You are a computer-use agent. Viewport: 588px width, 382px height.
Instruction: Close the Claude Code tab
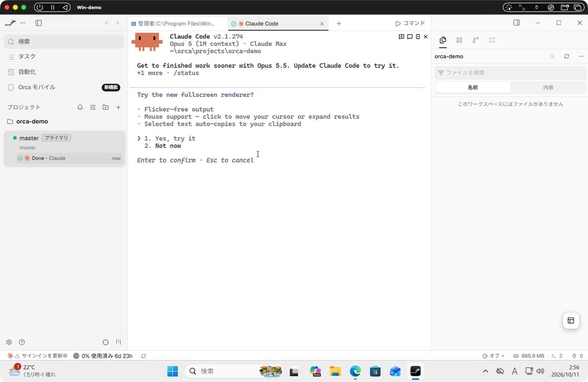322,24
